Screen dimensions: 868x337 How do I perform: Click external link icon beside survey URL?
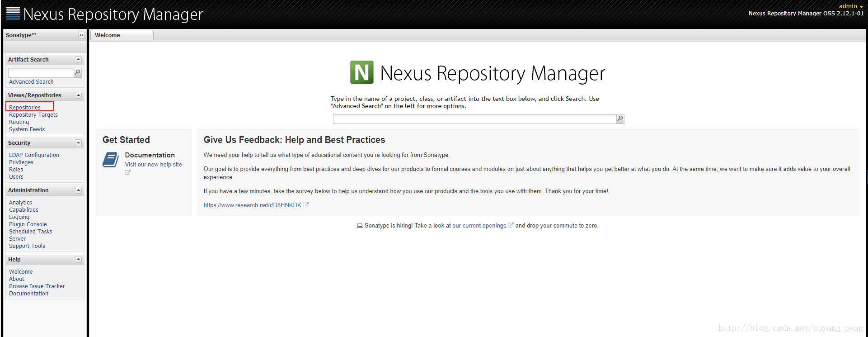tap(306, 205)
